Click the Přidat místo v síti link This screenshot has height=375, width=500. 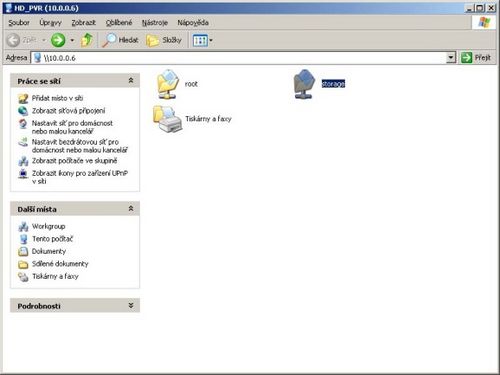coord(57,98)
